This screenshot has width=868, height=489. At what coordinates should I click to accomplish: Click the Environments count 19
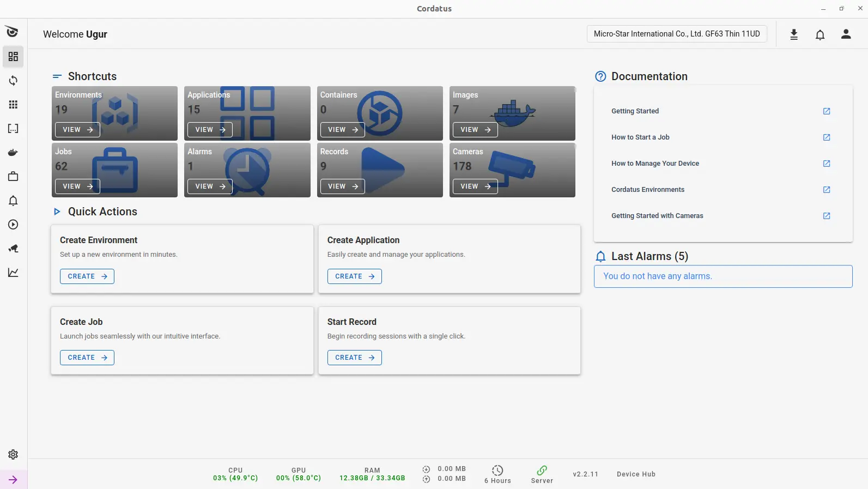(x=62, y=110)
